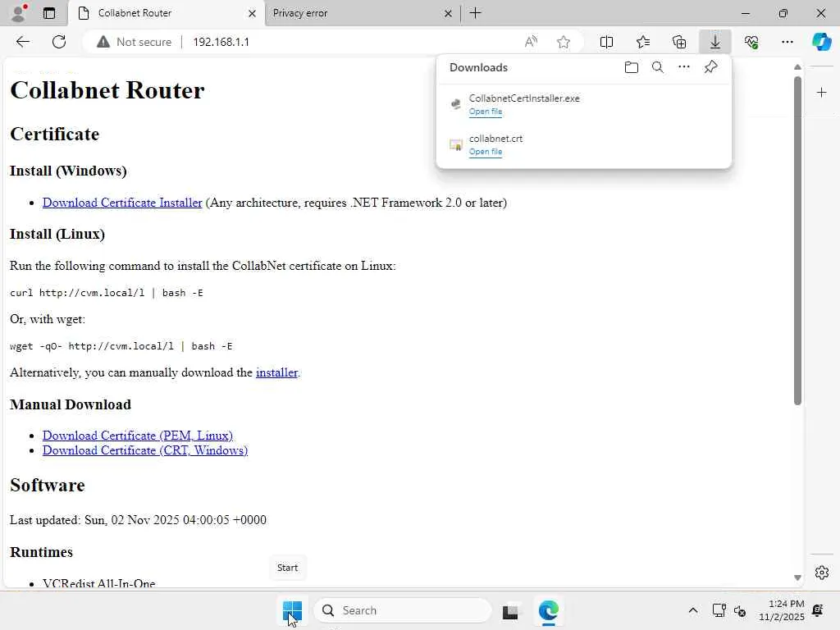
Task: Open file link for collabnet.crt
Action: click(x=486, y=152)
